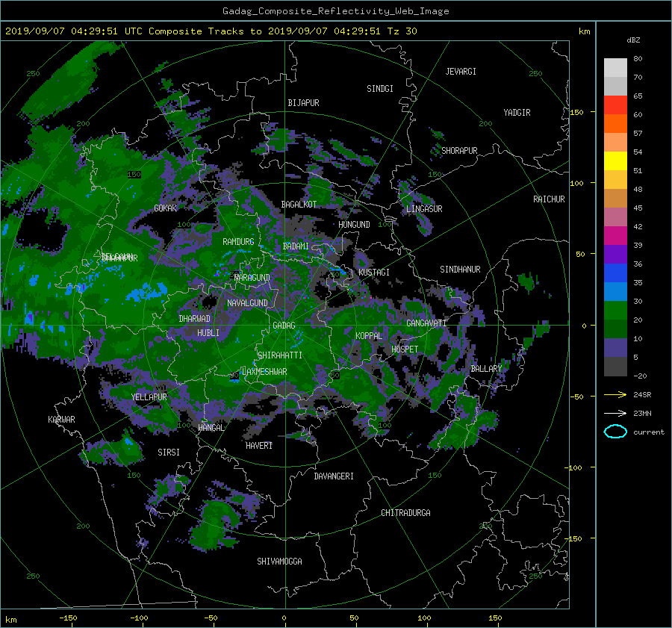Select the RAMDURG label
672x628 pixels.
click(x=238, y=242)
